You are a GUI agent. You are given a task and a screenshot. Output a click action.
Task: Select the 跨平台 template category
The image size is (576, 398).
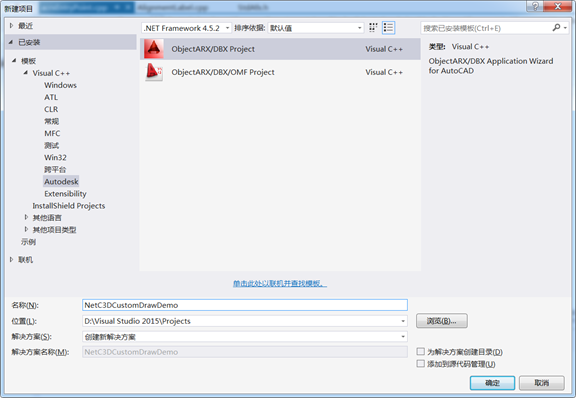click(x=55, y=169)
